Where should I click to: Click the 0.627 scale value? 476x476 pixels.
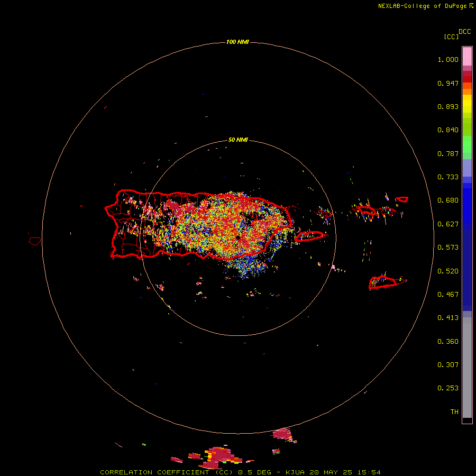[448, 224]
